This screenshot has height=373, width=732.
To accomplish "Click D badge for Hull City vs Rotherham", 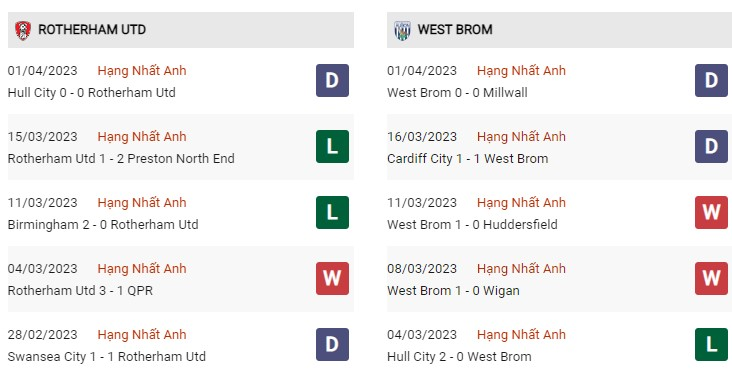I will pos(332,80).
